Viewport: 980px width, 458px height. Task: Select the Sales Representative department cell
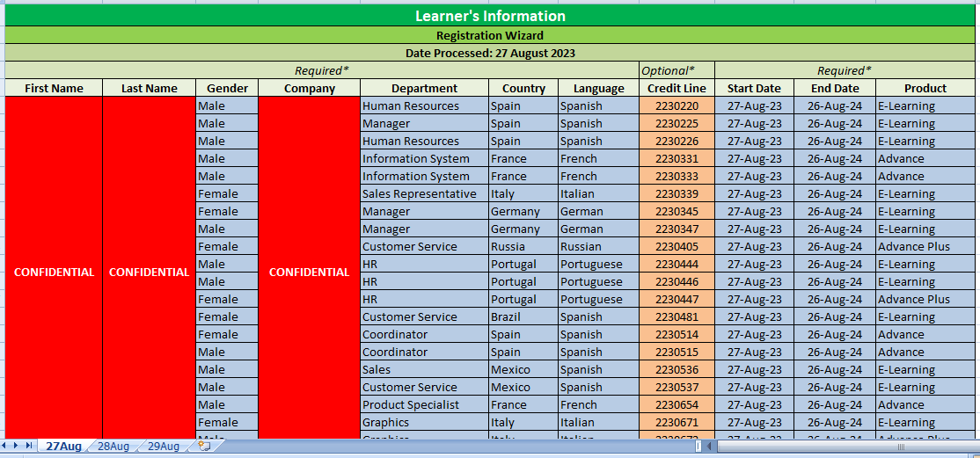[x=424, y=193]
